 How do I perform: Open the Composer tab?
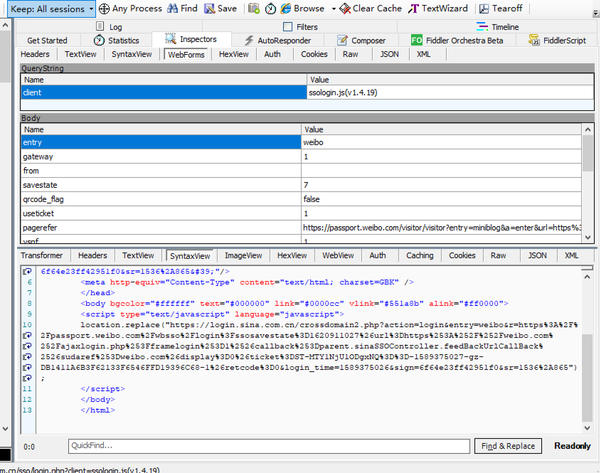click(x=361, y=40)
